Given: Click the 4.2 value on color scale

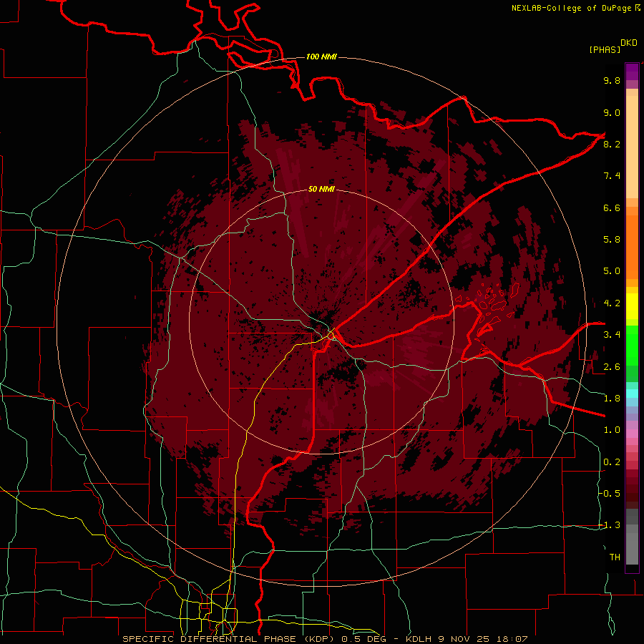Looking at the screenshot, I should click(612, 303).
